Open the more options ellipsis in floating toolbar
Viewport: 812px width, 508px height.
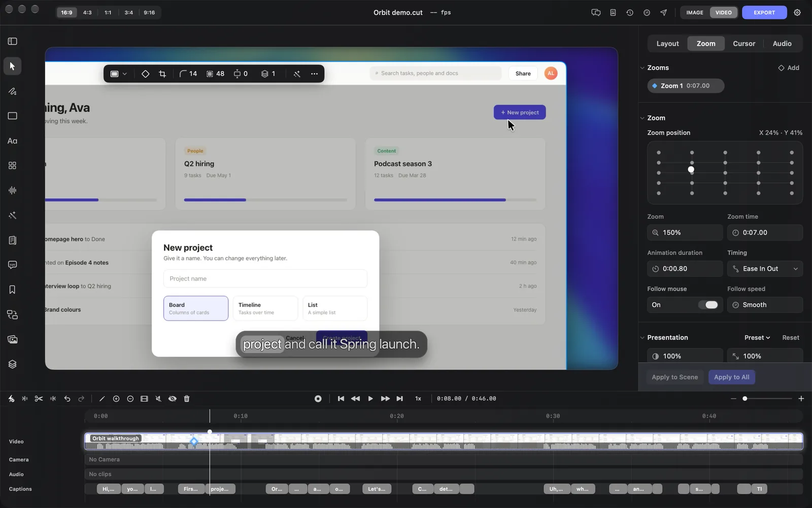[315, 74]
